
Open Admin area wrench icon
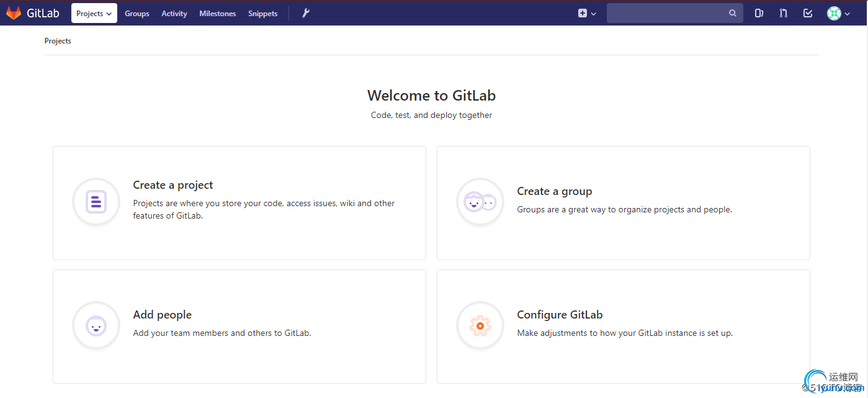pos(306,13)
